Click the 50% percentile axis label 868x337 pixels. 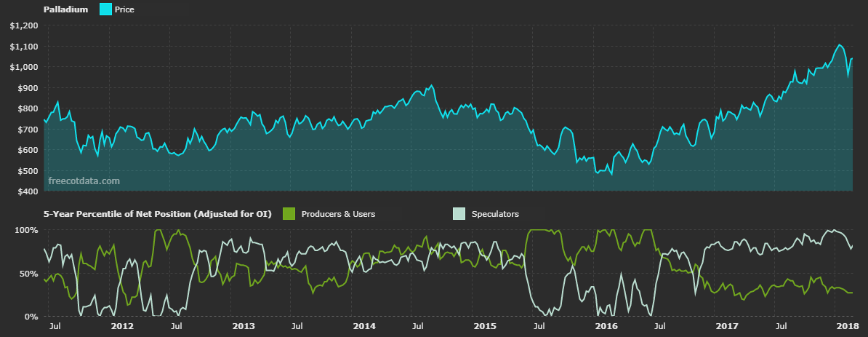pos(29,274)
